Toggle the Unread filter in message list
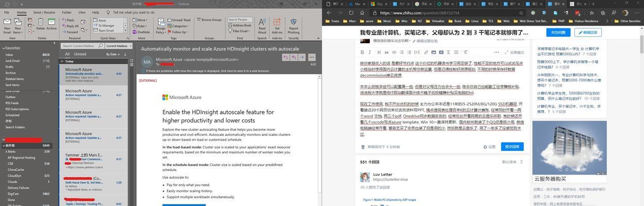Screen dimensions: 644x206 80,54
